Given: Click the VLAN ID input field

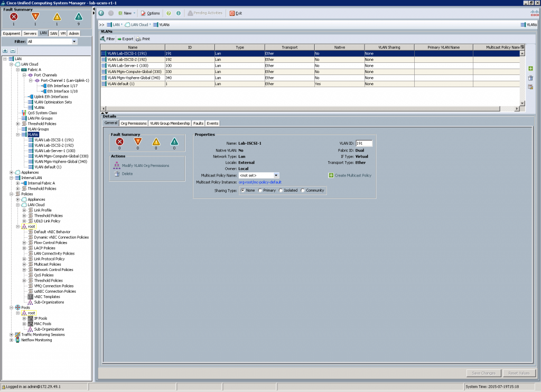Looking at the screenshot, I should [364, 144].
